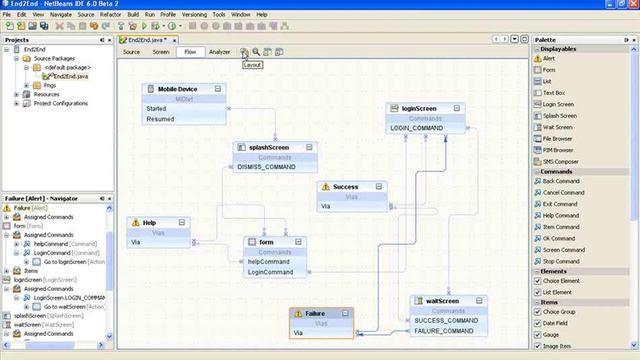
Task: Open the Navigate menu
Action: click(61, 14)
